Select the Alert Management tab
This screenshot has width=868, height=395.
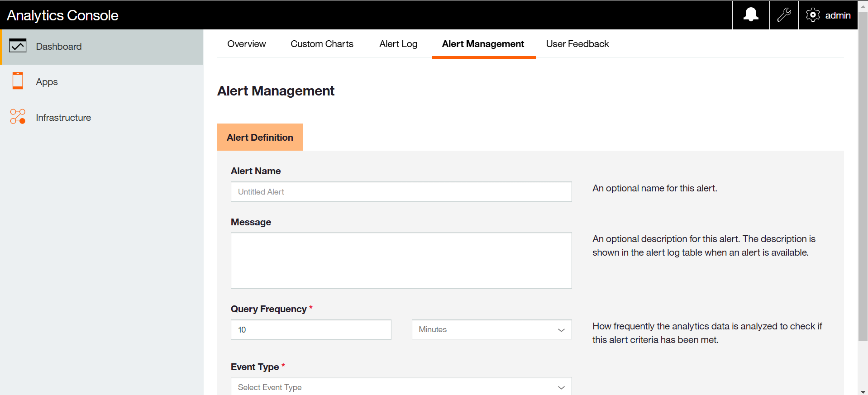(483, 44)
